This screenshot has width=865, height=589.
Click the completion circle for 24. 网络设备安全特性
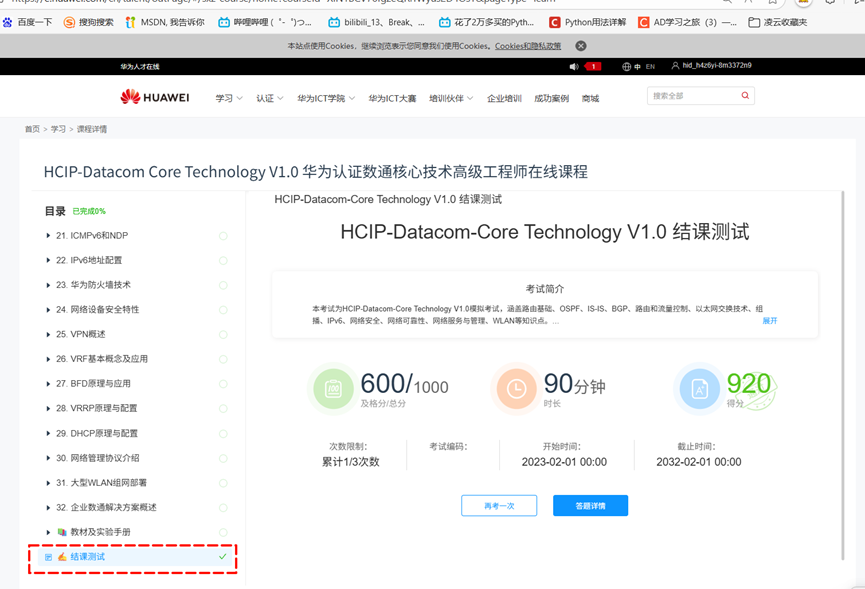pyautogui.click(x=223, y=310)
